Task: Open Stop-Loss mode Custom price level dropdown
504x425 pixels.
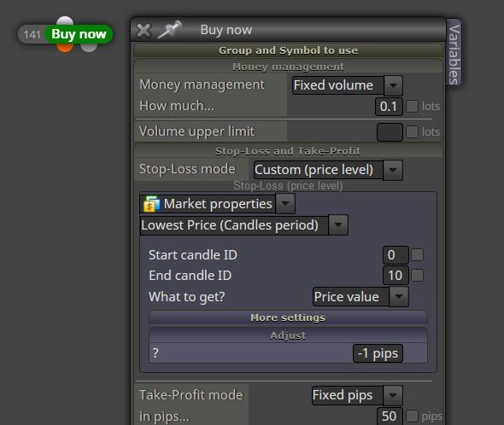Action: 328,170
